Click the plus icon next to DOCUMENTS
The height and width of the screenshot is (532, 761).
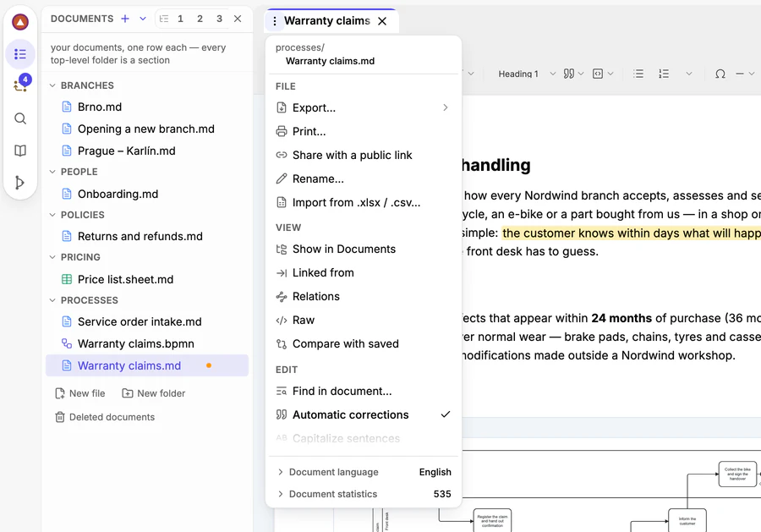[125, 19]
